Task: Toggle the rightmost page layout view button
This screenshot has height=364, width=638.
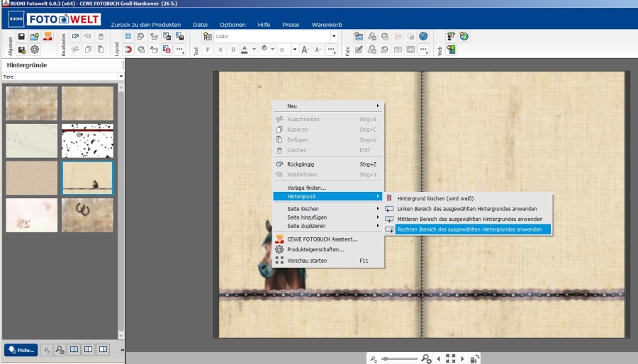Action: pos(103,349)
